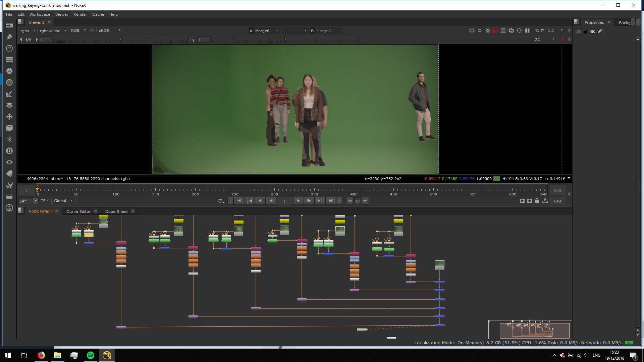The height and width of the screenshot is (362, 644).
Task: Switch to the Curve Editor tab
Action: point(78,212)
